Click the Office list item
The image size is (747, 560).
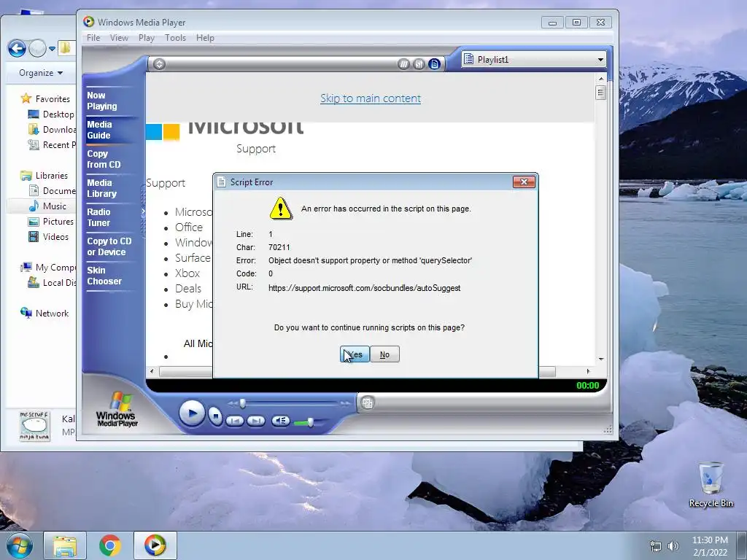click(189, 227)
